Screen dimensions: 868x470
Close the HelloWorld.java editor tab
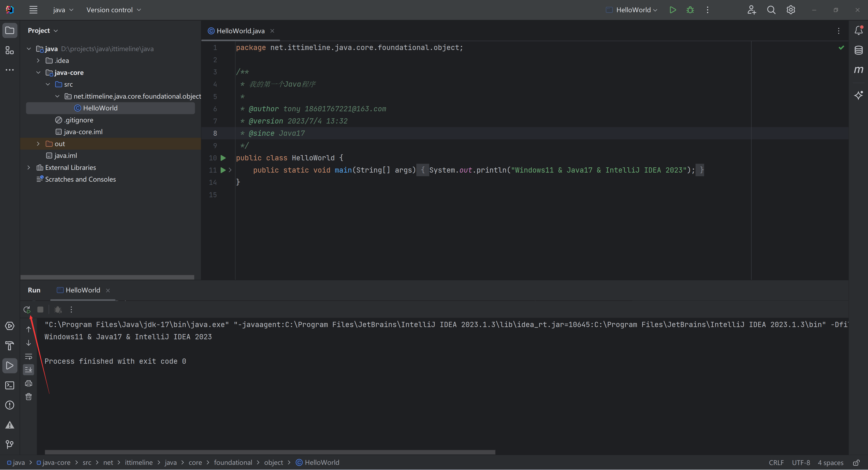[272, 31]
